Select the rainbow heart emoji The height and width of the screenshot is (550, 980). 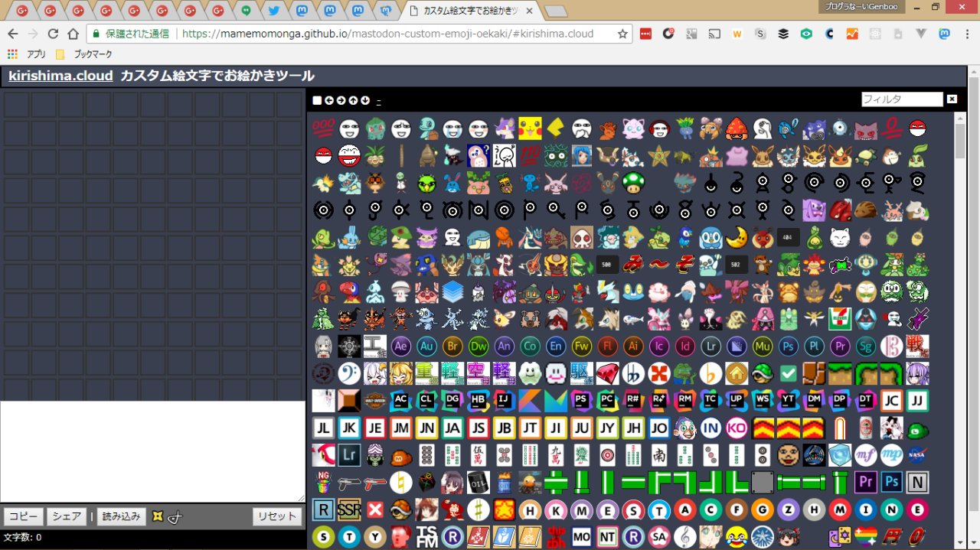865,536
